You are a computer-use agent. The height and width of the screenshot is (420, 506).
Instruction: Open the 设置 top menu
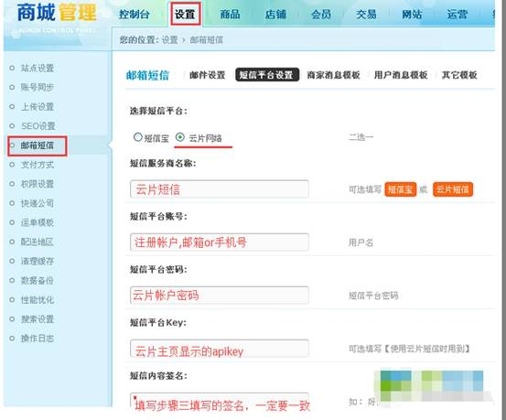click(185, 15)
